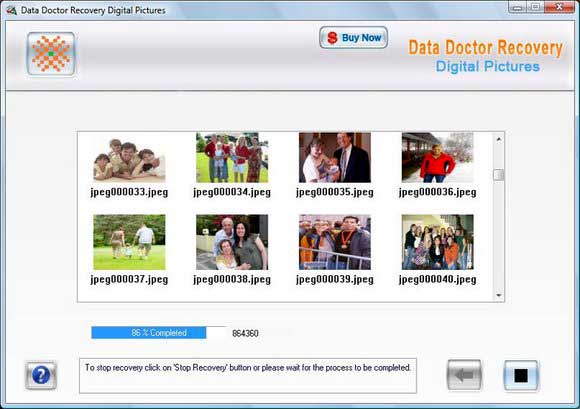Click the thumbnail list scroll down arrow
Image resolution: width=580 pixels, height=409 pixels.
click(499, 295)
